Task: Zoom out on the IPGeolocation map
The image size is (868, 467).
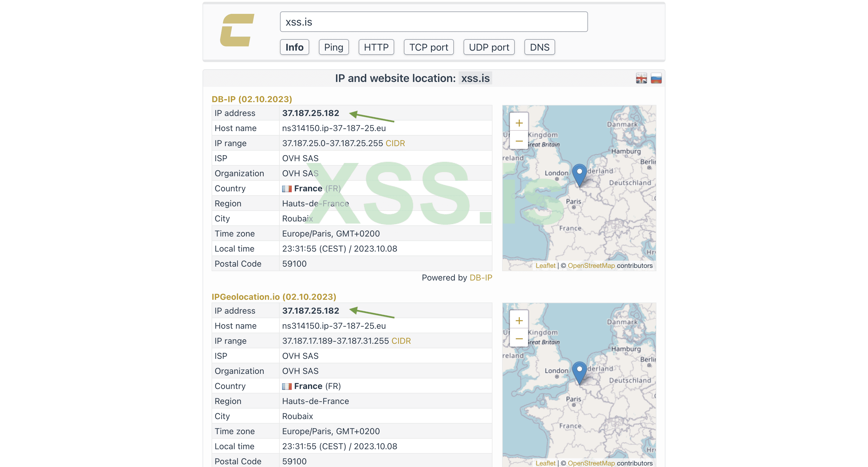Action: tap(519, 339)
